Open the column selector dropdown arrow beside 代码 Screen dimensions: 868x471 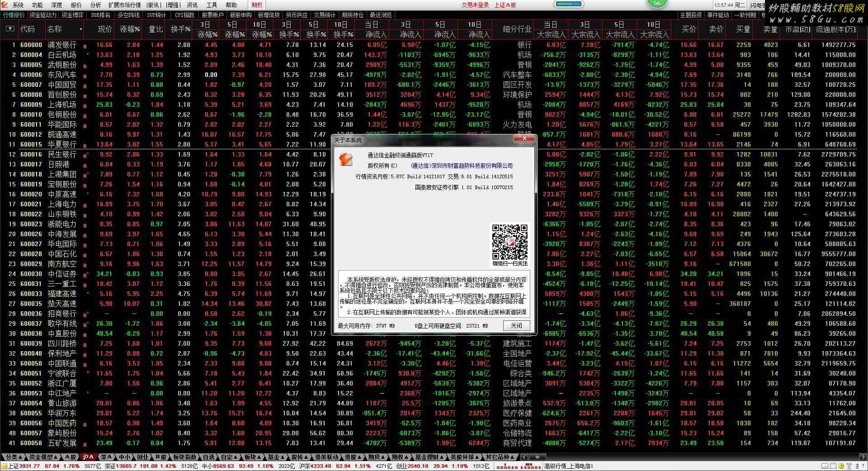click(x=10, y=29)
